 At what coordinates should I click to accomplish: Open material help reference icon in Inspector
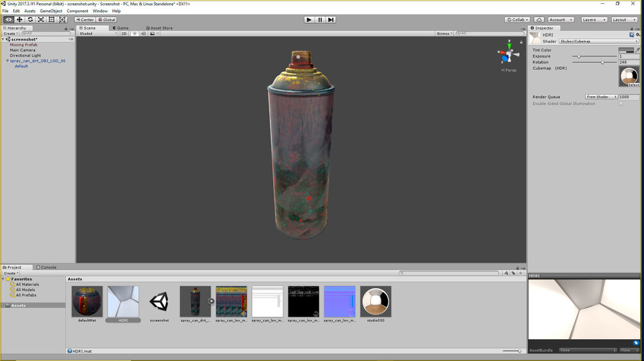[632, 35]
